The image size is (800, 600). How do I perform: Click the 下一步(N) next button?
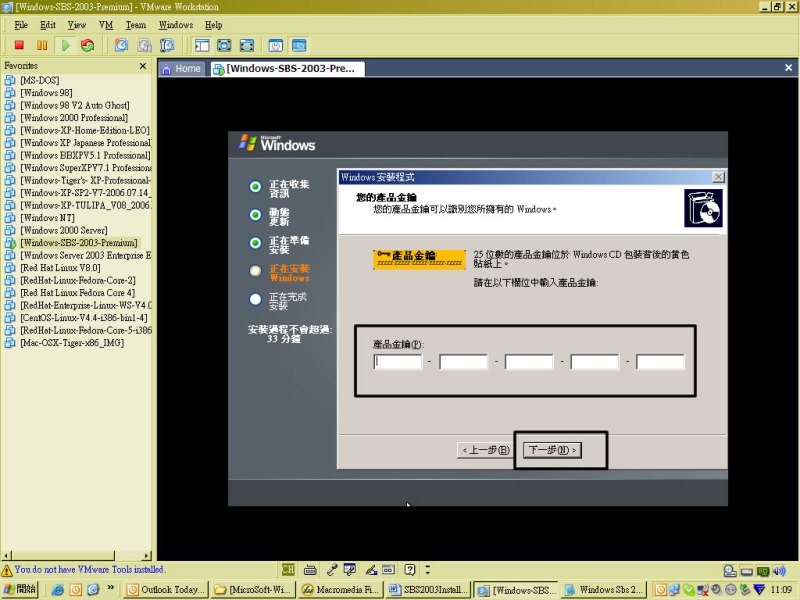tap(552, 450)
